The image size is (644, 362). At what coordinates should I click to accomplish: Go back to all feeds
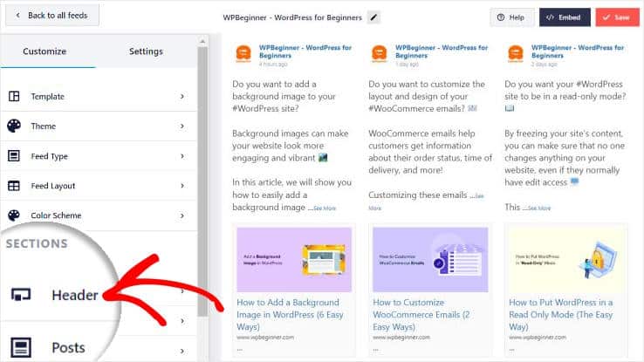point(52,15)
